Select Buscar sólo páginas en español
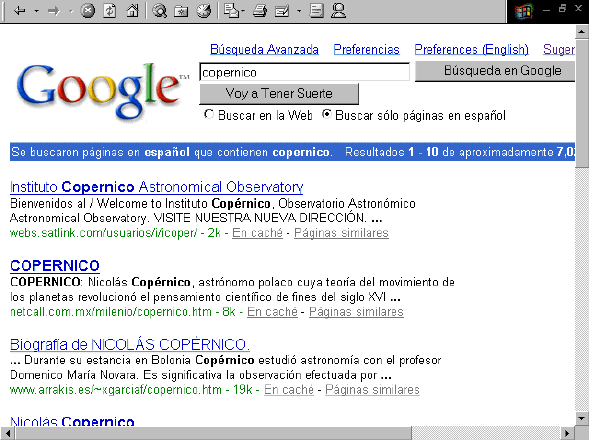Viewport: 589px width, 440px height. point(327,114)
